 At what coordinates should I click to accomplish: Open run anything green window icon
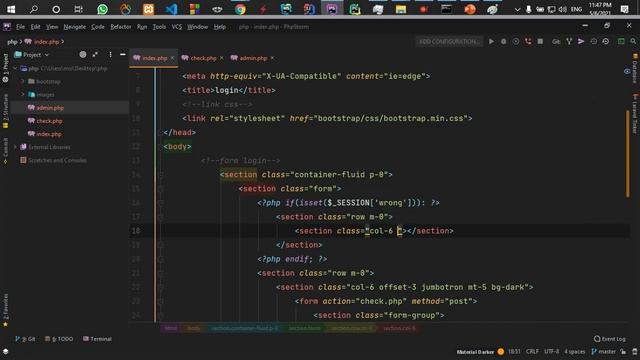tap(621, 42)
